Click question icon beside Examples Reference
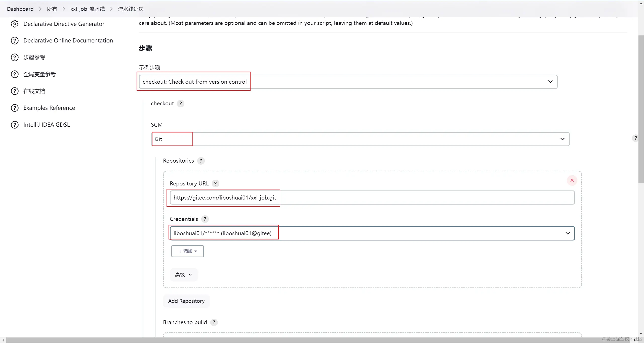Screen dimensions: 644x343 tap(15, 108)
